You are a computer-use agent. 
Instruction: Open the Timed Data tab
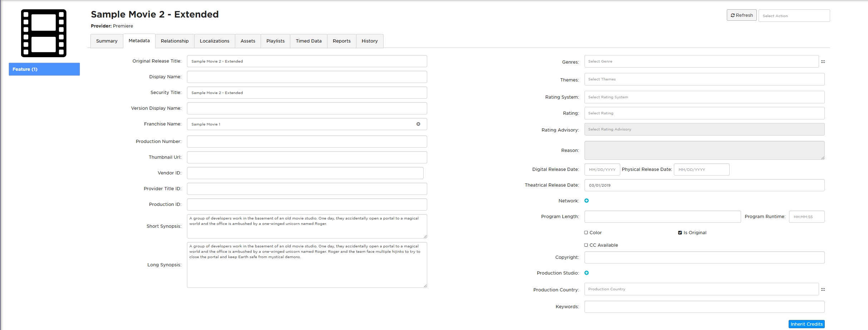pos(309,41)
